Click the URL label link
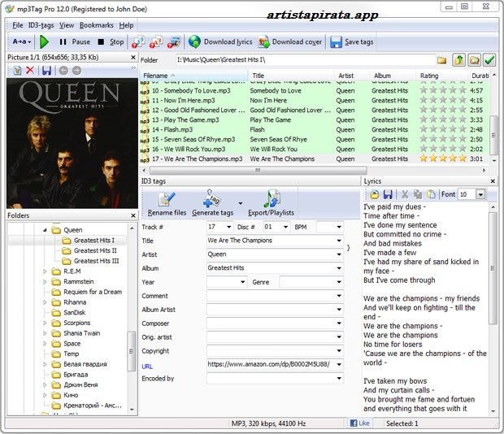This screenshot has height=434, width=504. [x=147, y=367]
